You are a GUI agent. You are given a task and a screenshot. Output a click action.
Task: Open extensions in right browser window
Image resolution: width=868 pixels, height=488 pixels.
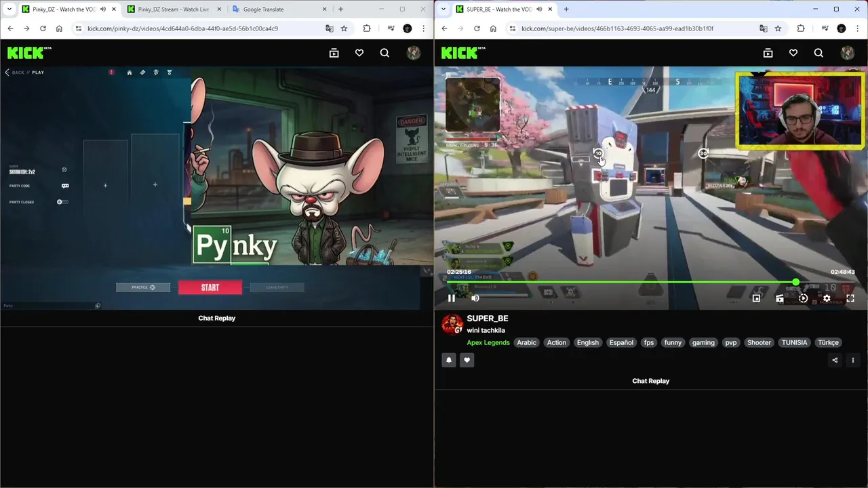(801, 28)
